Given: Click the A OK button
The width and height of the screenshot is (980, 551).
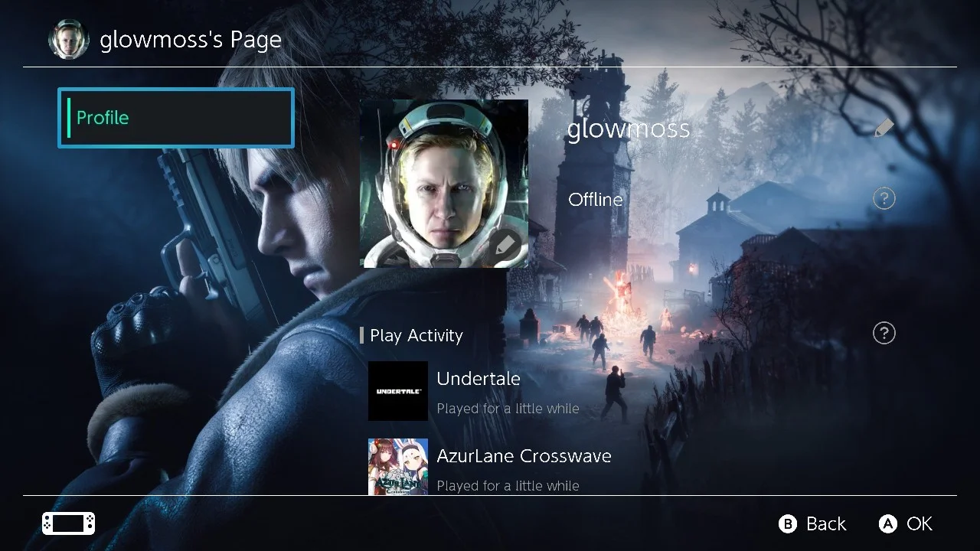Looking at the screenshot, I should [906, 523].
